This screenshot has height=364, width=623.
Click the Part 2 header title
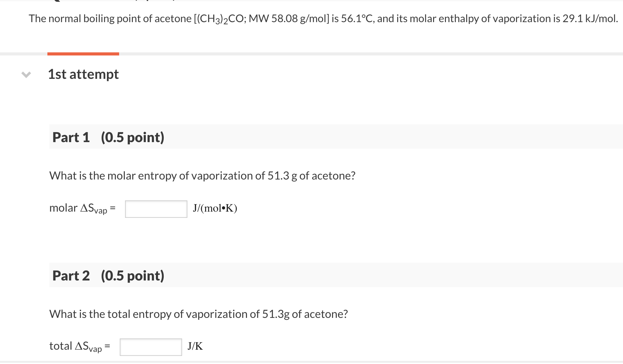[71, 276]
